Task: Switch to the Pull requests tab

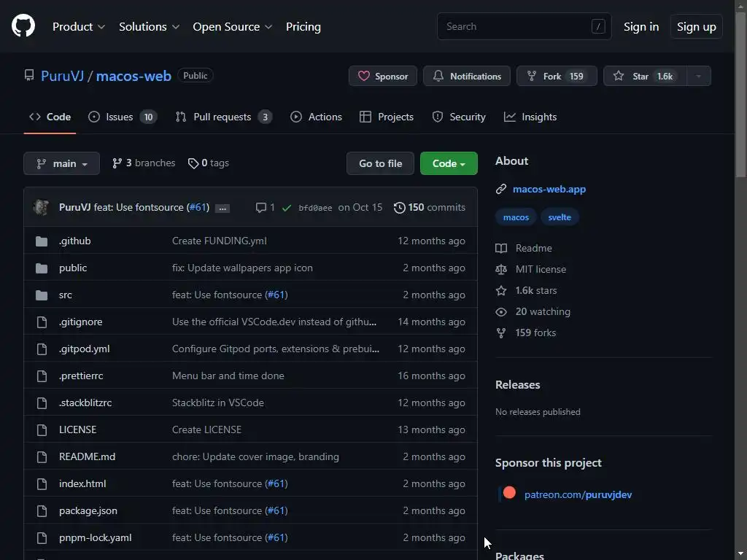Action: [223, 117]
